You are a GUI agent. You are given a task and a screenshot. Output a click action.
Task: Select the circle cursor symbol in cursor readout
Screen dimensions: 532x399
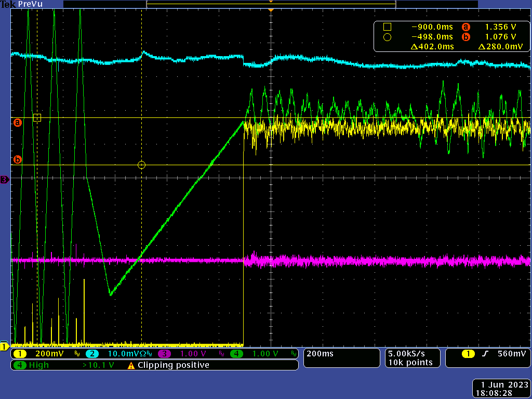(x=387, y=37)
